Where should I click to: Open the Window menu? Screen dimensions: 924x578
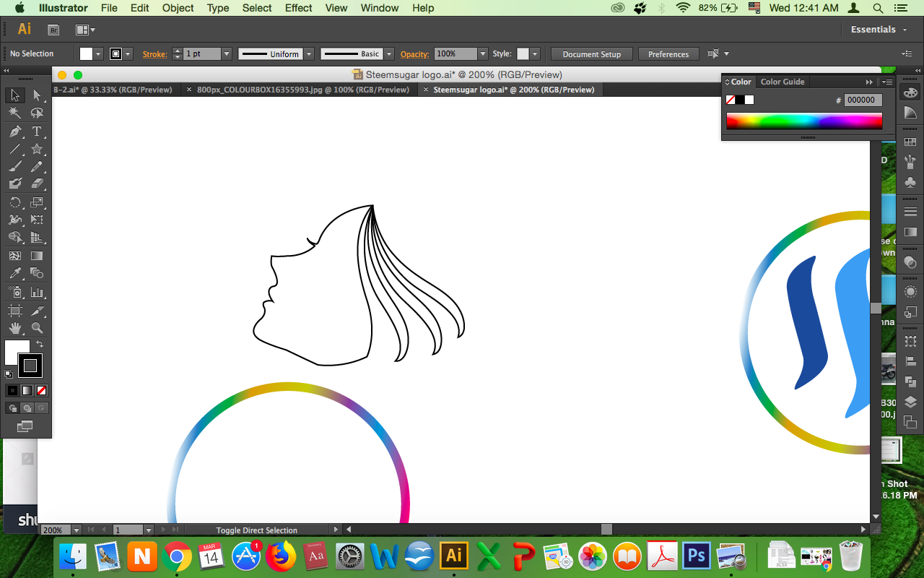tap(379, 8)
